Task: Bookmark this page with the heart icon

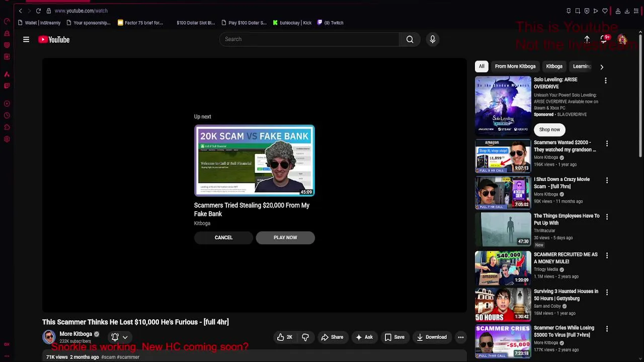Action: (605, 11)
